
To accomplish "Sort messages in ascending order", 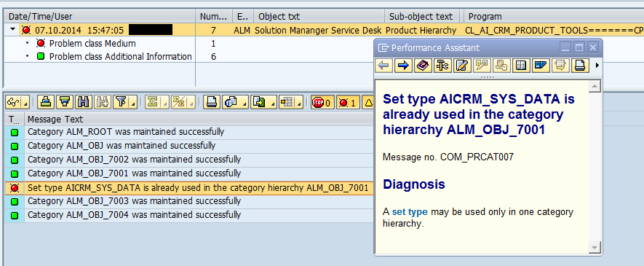I will (45, 101).
